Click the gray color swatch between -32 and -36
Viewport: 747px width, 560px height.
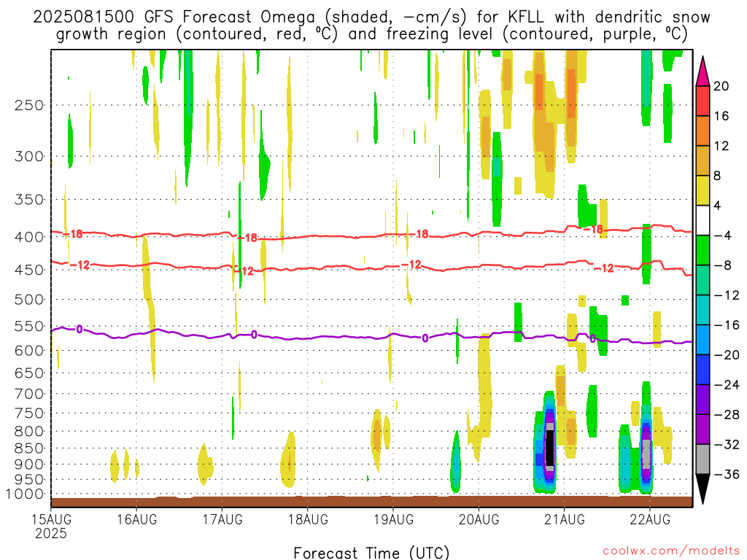703,459
